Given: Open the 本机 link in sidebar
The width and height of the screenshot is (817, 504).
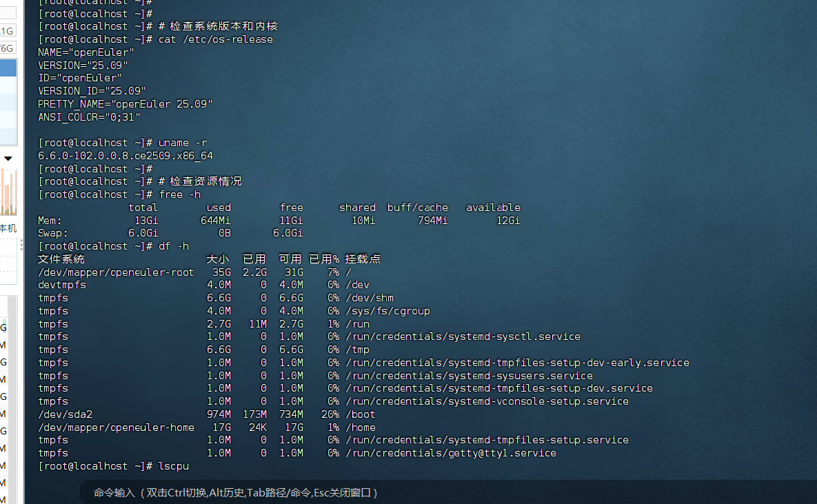Looking at the screenshot, I should pos(8,228).
